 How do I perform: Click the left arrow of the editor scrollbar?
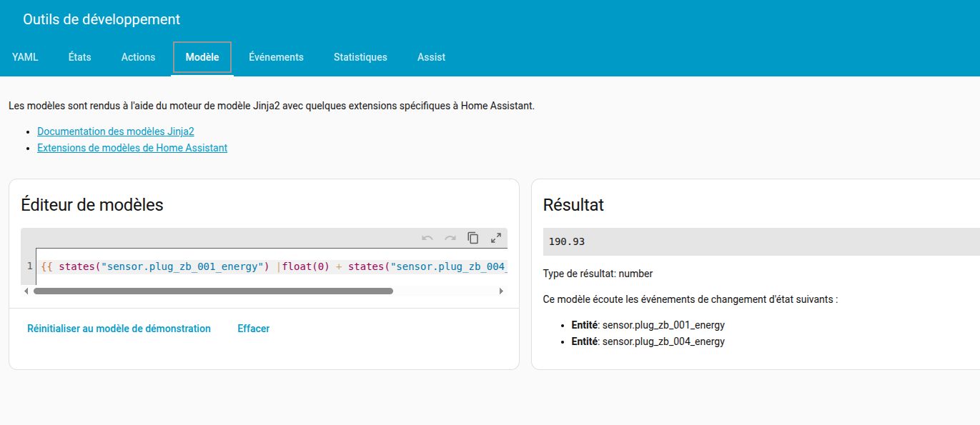(x=26, y=291)
